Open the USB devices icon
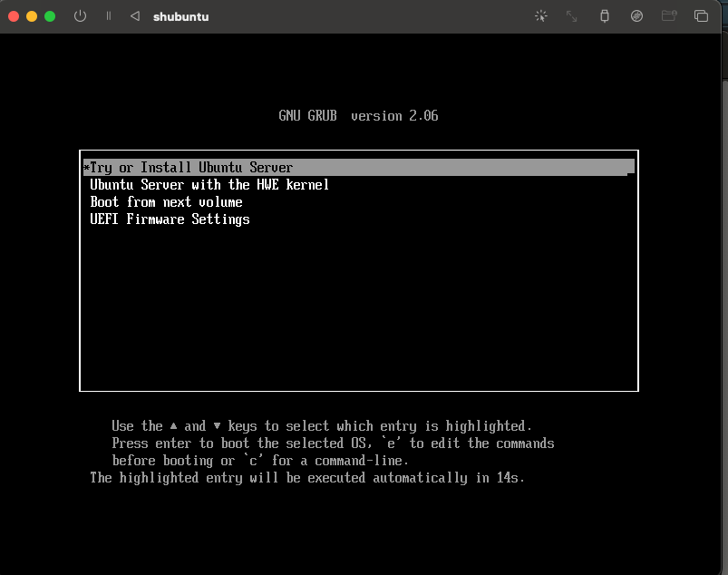The width and height of the screenshot is (728, 575). tap(605, 16)
